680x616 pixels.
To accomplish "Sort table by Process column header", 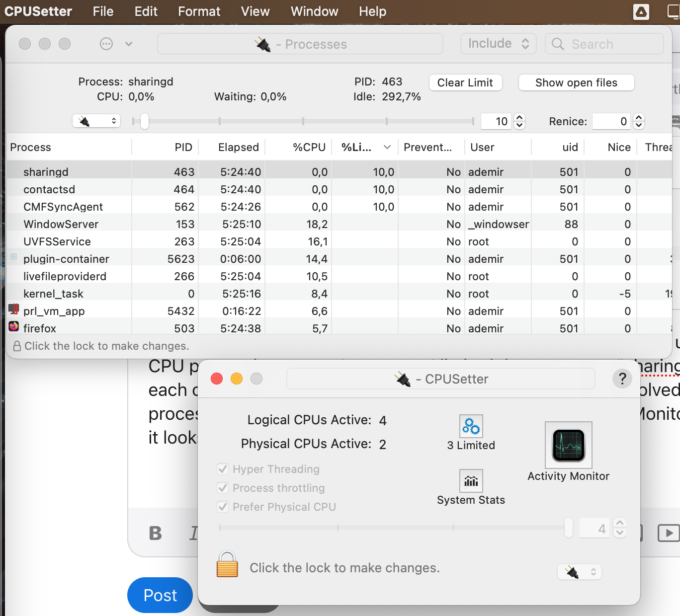I will pos(69,147).
